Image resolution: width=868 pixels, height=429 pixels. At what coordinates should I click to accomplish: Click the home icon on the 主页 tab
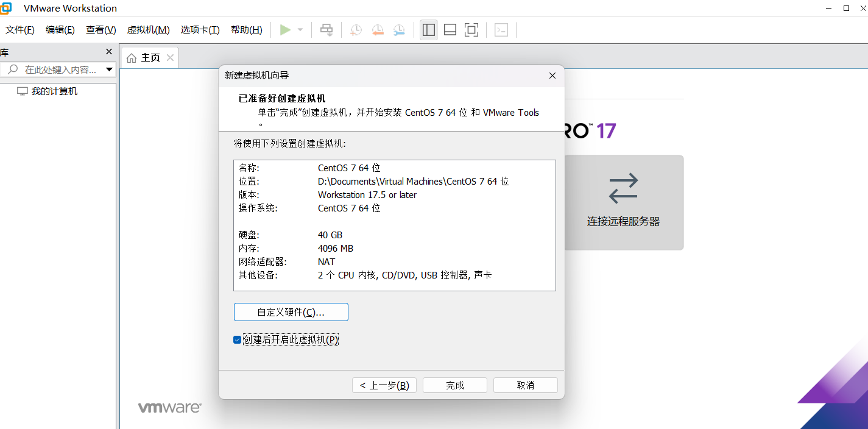click(x=132, y=58)
